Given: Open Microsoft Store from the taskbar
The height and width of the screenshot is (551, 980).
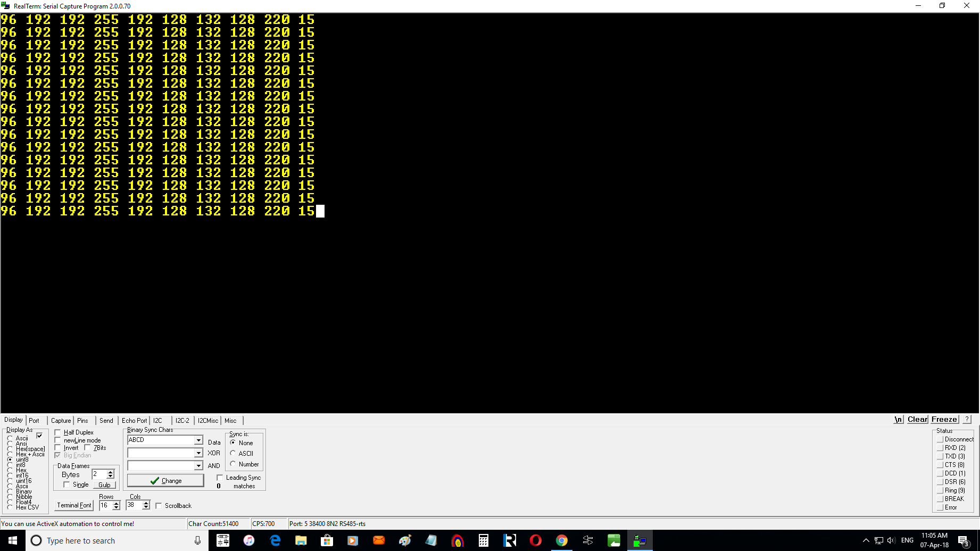Looking at the screenshot, I should [x=327, y=540].
